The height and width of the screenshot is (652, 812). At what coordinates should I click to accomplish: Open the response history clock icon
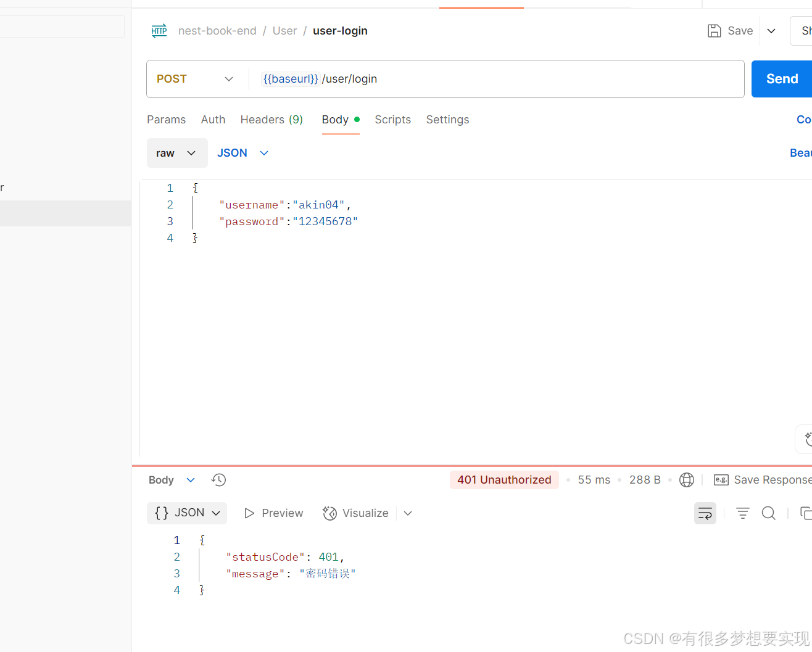(218, 480)
